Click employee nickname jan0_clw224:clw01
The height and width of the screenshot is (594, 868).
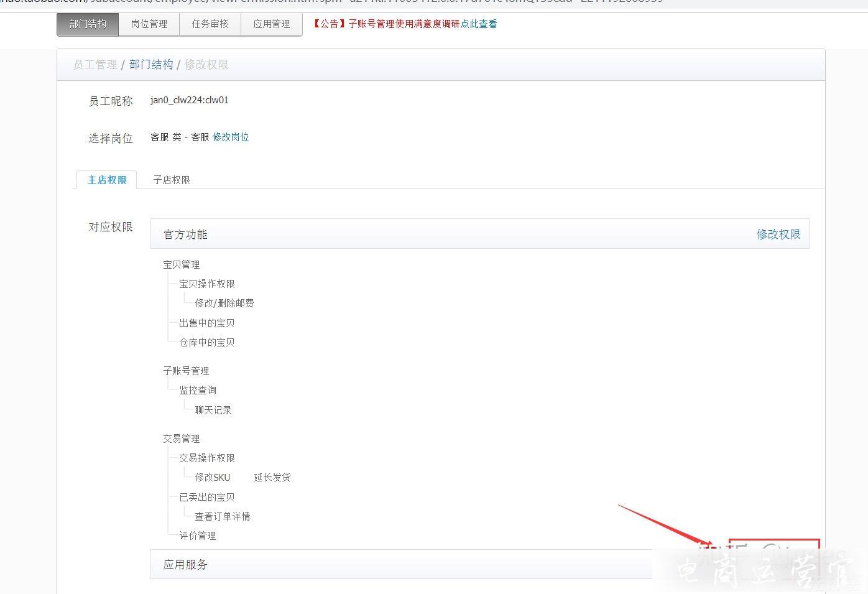click(190, 100)
